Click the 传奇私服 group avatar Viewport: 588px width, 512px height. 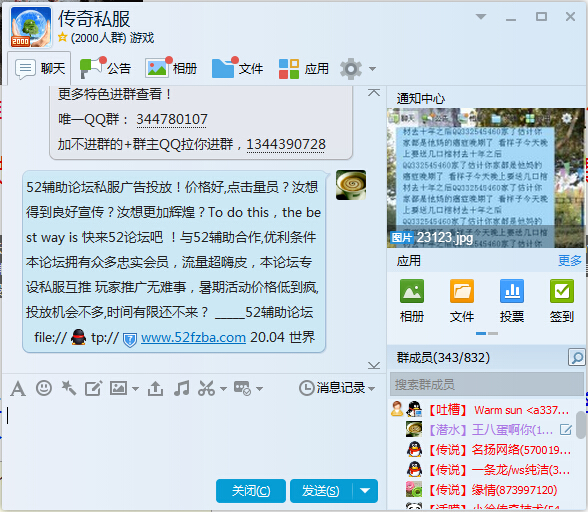(31, 27)
